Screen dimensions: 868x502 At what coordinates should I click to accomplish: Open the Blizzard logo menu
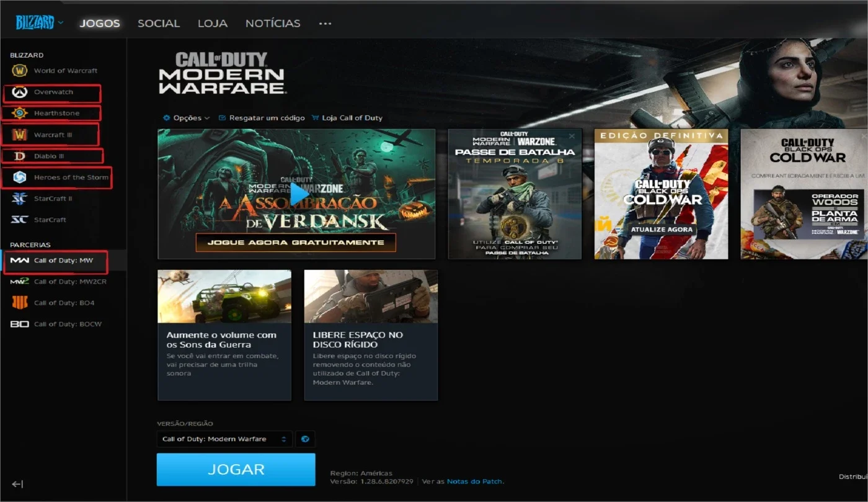pyautogui.click(x=40, y=23)
